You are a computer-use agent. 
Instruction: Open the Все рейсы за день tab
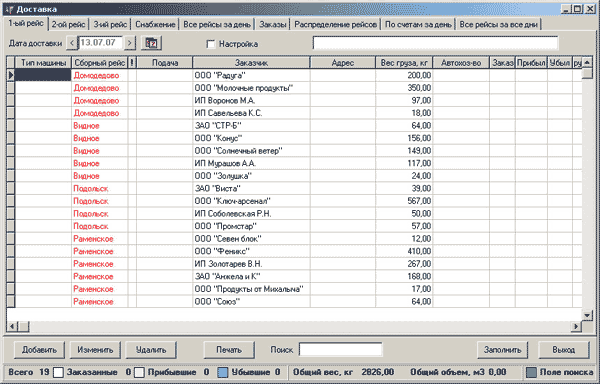click(x=217, y=24)
